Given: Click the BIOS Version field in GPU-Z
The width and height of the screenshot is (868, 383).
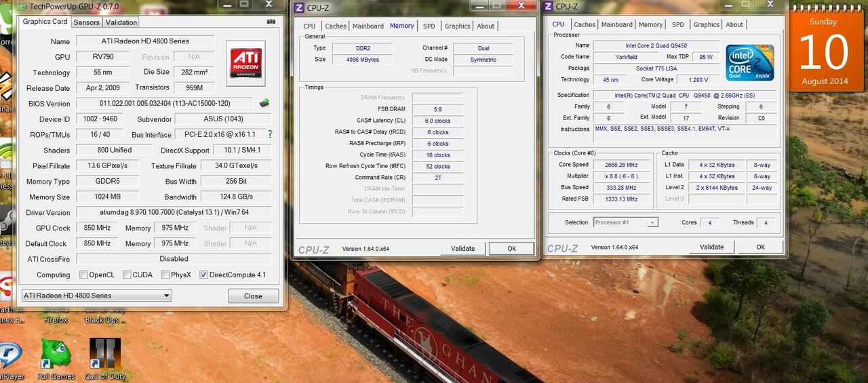Looking at the screenshot, I should click(x=165, y=104).
